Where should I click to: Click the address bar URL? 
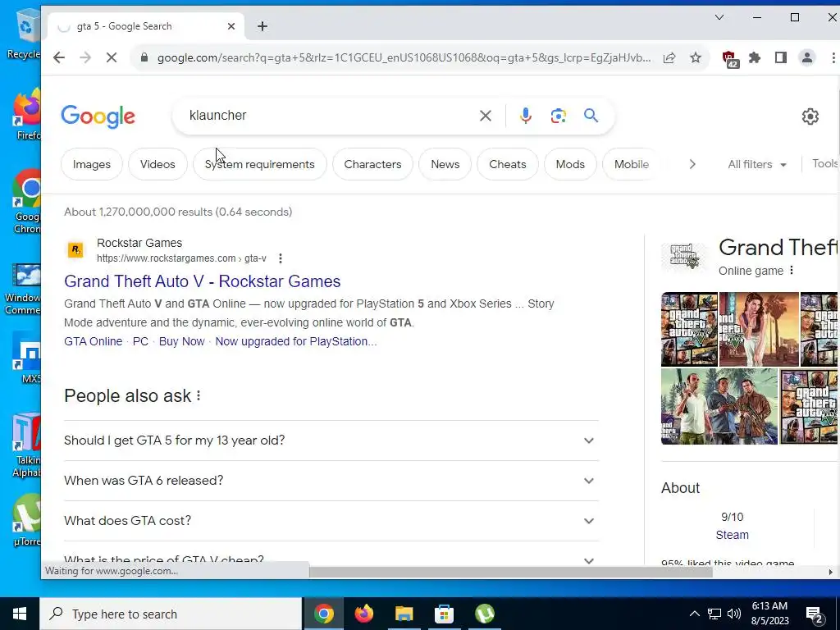coord(404,58)
